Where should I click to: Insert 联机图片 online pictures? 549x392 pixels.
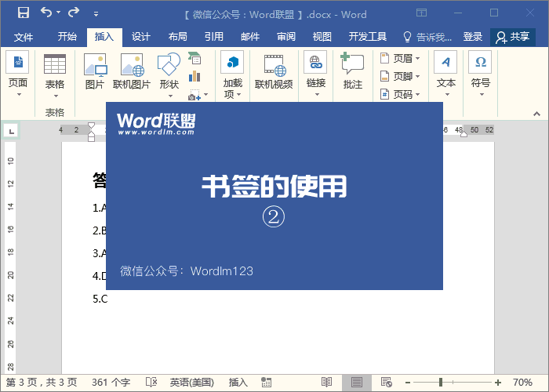pyautogui.click(x=132, y=71)
